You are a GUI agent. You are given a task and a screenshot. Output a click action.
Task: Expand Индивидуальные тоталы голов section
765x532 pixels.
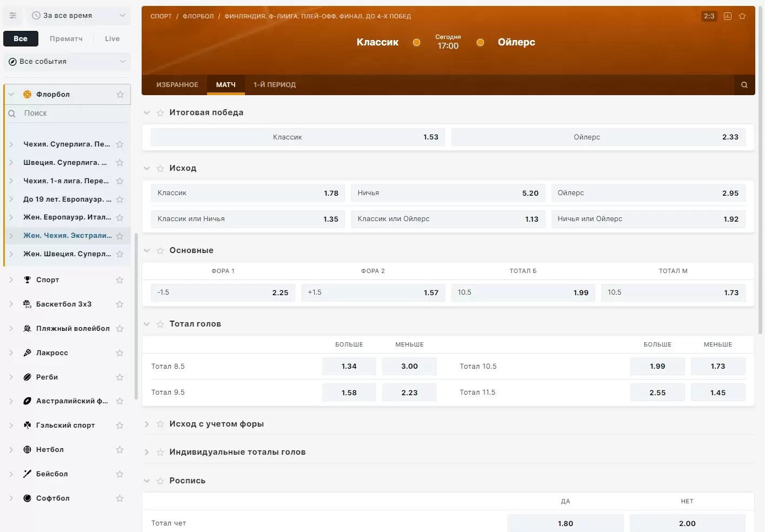pyautogui.click(x=147, y=453)
